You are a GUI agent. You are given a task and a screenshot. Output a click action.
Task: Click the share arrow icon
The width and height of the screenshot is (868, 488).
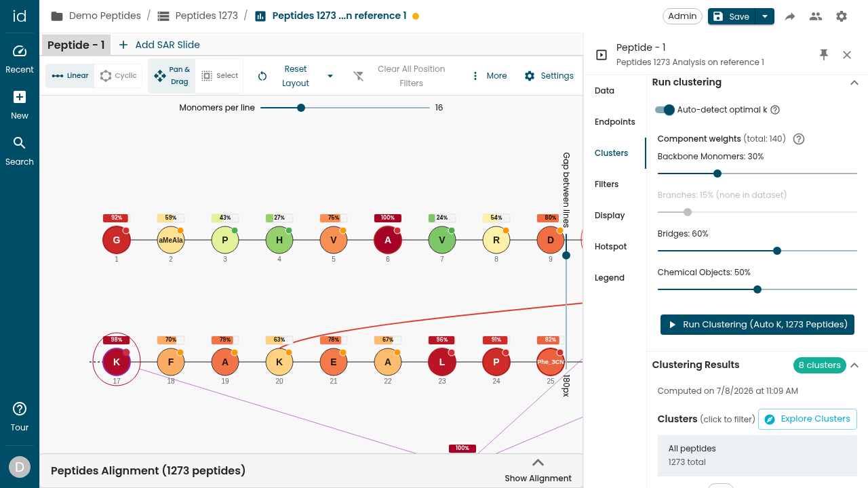790,16
